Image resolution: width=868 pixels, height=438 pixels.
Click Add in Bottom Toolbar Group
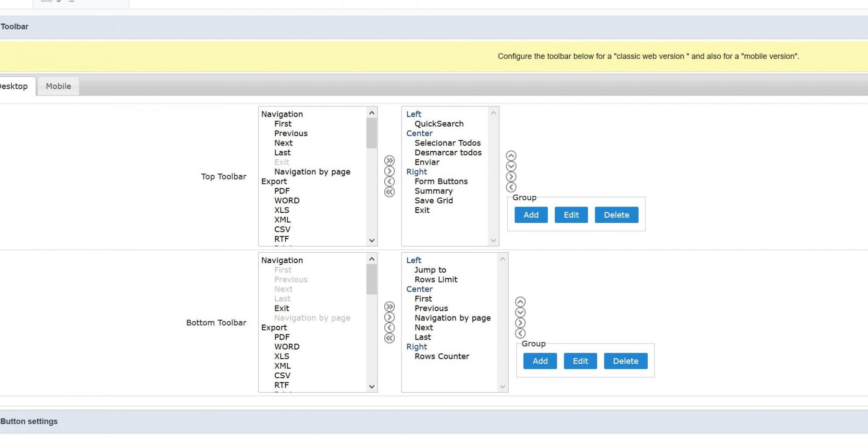(540, 361)
